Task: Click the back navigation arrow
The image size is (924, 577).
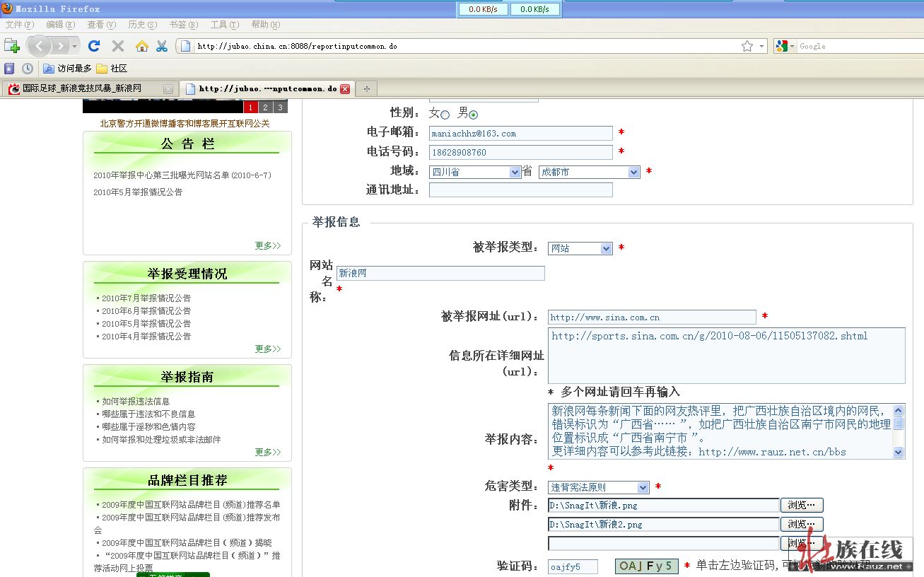Action: pyautogui.click(x=39, y=46)
